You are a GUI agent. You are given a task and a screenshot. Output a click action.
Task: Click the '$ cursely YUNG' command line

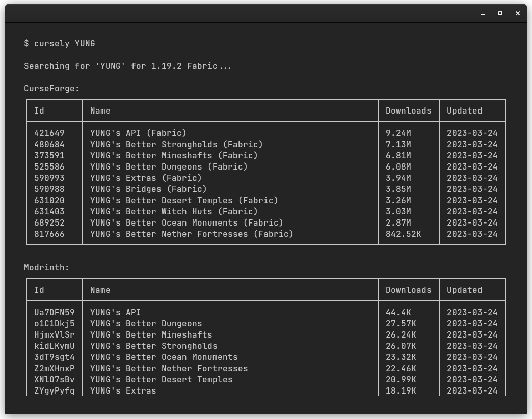click(60, 43)
